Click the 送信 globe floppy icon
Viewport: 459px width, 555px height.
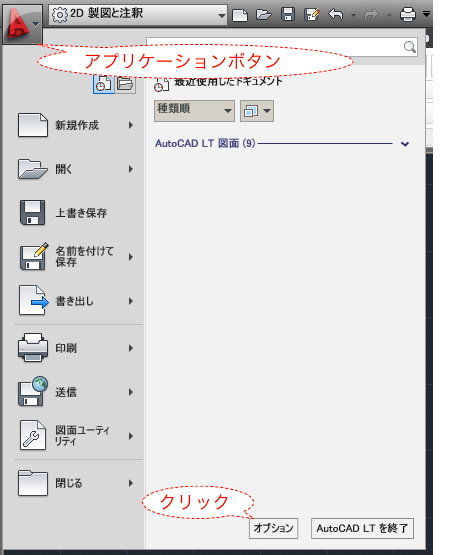[33, 391]
